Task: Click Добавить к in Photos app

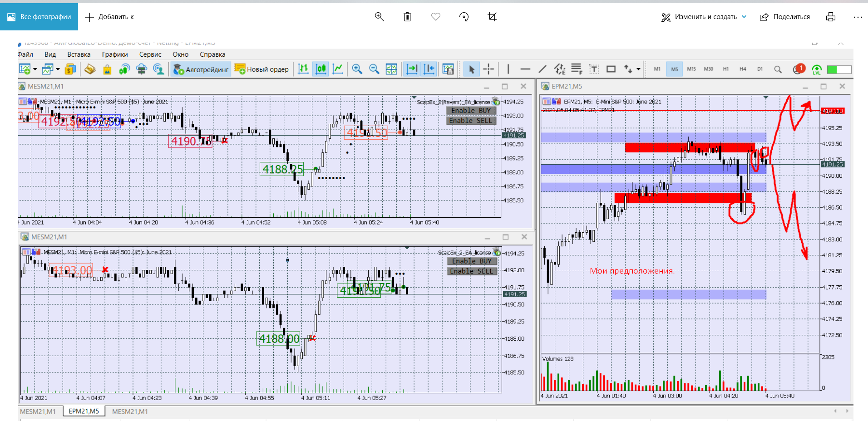Action: (x=109, y=17)
